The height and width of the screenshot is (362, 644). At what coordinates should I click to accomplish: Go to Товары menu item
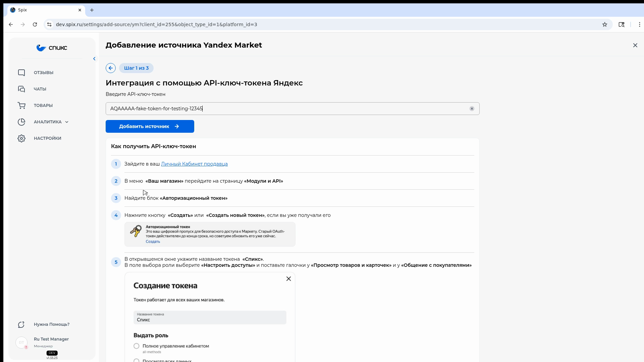point(43,106)
